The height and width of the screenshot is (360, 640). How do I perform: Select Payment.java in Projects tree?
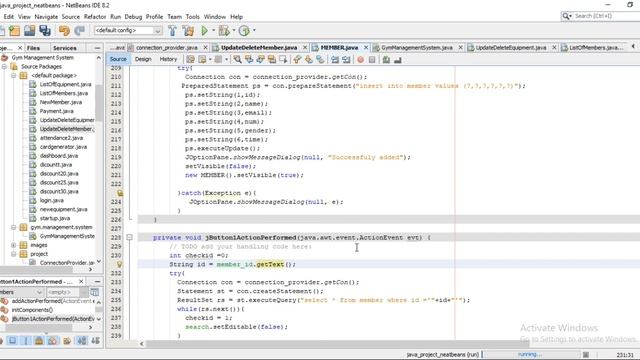tap(56, 111)
